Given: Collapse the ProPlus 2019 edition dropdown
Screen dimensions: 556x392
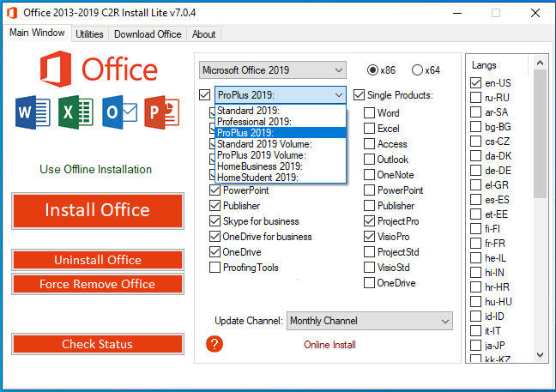Looking at the screenshot, I should click(x=281, y=95).
